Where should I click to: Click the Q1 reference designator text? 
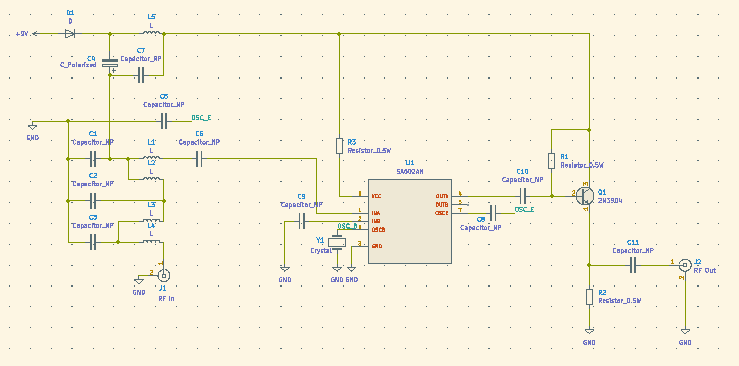(602, 192)
